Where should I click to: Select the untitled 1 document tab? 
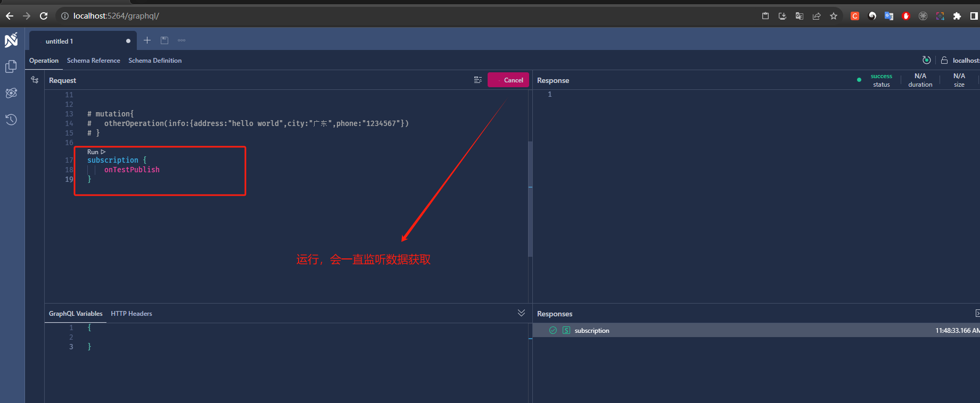coord(83,41)
